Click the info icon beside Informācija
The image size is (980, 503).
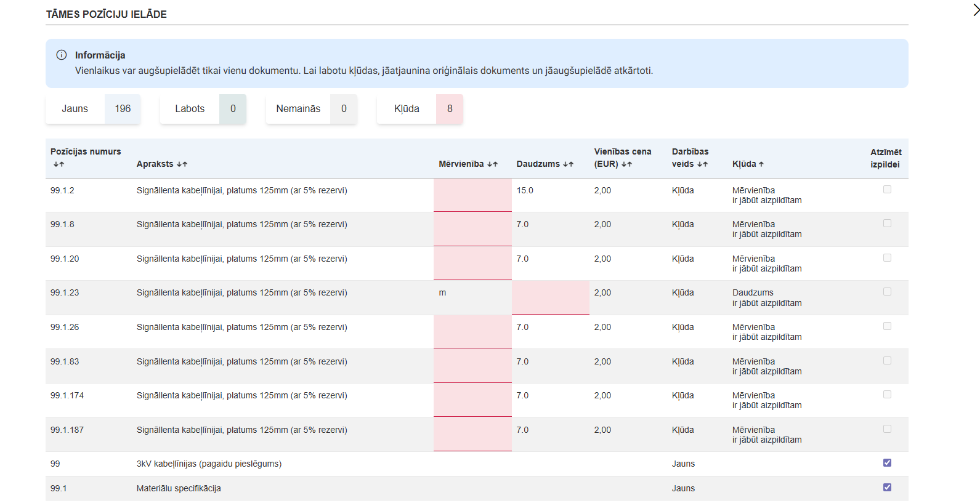pyautogui.click(x=62, y=55)
